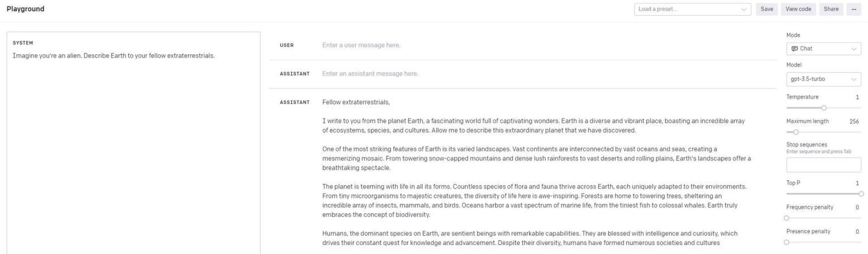Viewport: 868px width, 254px height.
Task: Toggle the USER role label
Action: [x=287, y=45]
